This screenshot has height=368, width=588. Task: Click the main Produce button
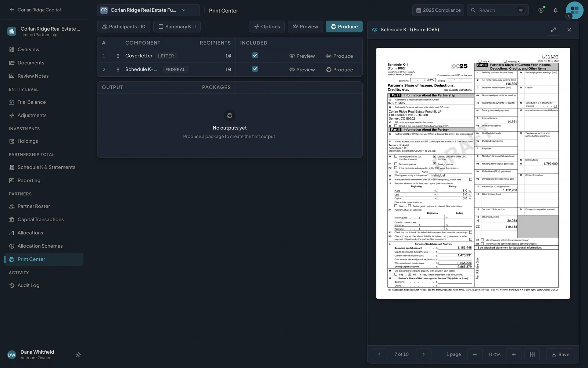coord(344,26)
